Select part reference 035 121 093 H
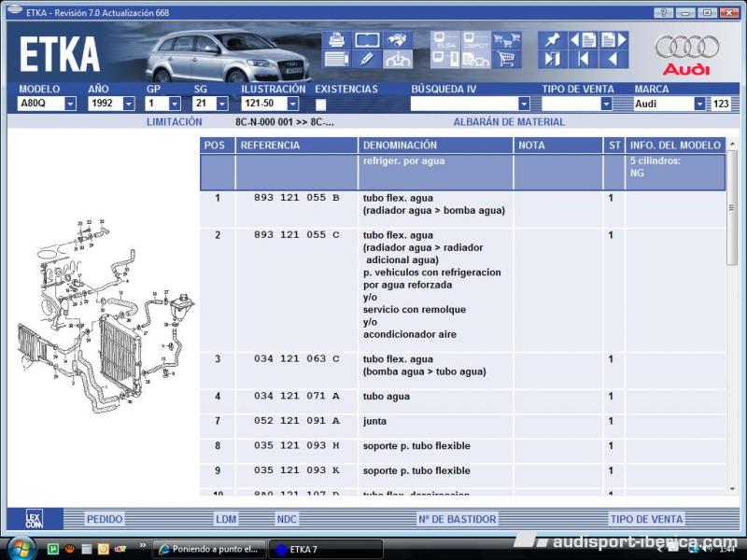Viewport: 747px width, 560px height. click(x=296, y=445)
